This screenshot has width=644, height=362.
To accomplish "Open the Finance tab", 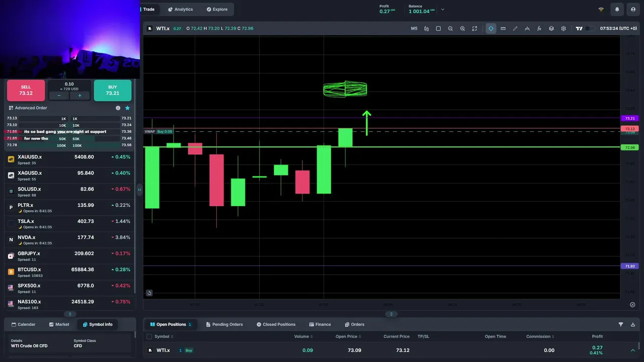I will (320, 324).
